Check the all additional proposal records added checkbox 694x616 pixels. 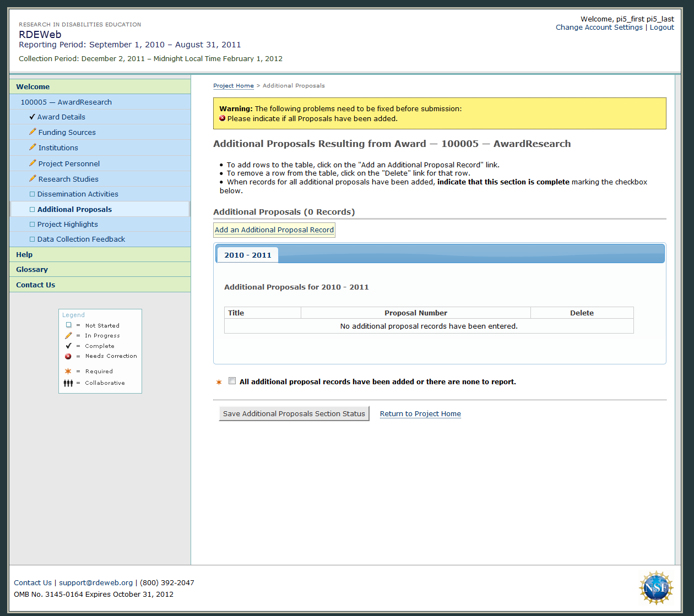click(x=232, y=381)
